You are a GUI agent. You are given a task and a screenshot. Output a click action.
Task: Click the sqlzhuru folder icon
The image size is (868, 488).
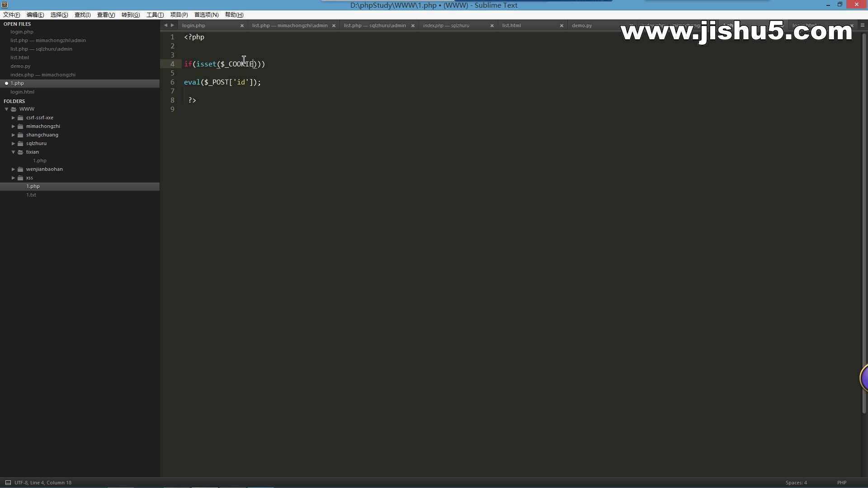pos(20,143)
